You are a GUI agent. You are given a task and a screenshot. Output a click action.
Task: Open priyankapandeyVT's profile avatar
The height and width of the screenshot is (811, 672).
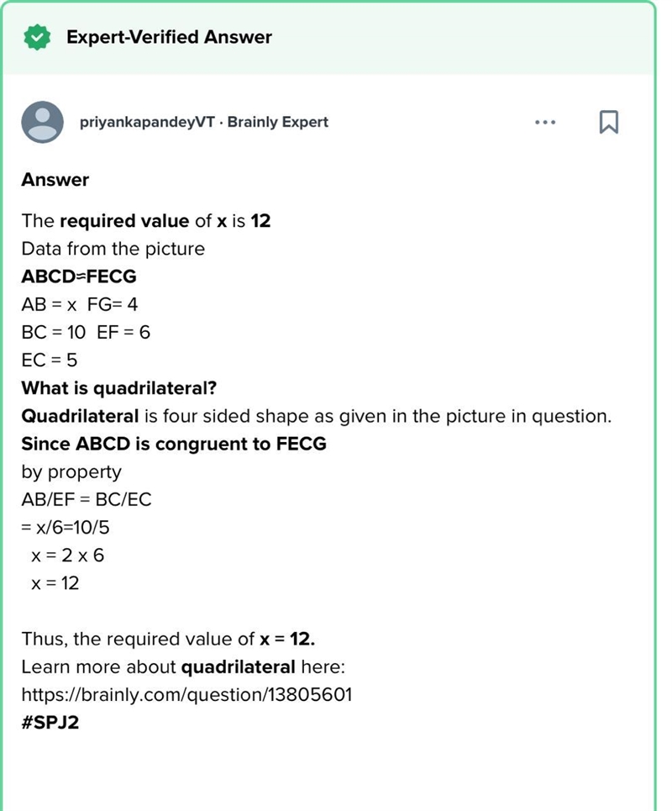42,122
